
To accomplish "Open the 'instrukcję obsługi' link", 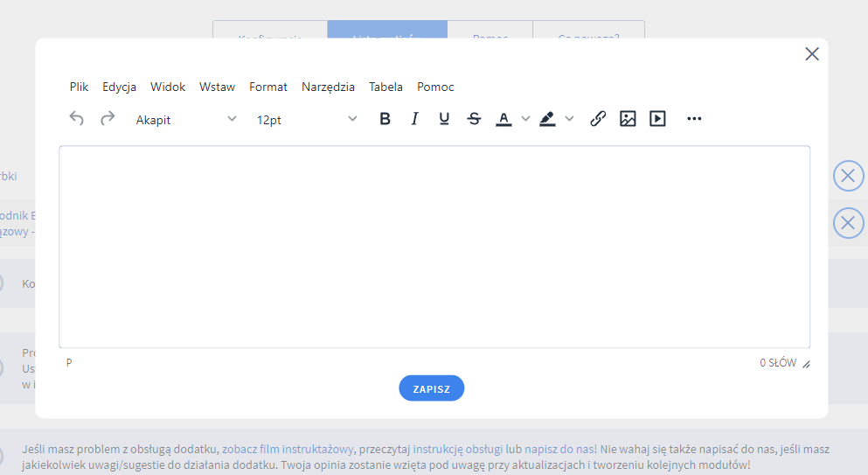I will [x=458, y=449].
